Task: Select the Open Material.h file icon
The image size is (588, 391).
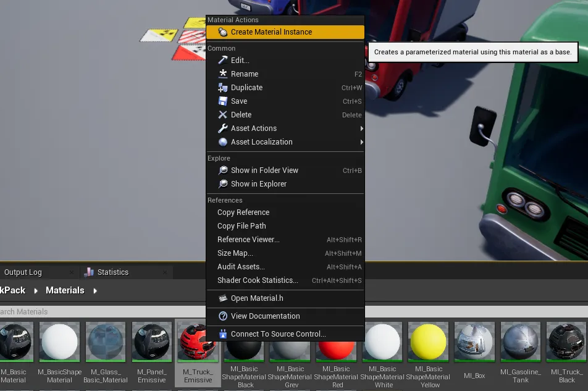Action: 223,298
